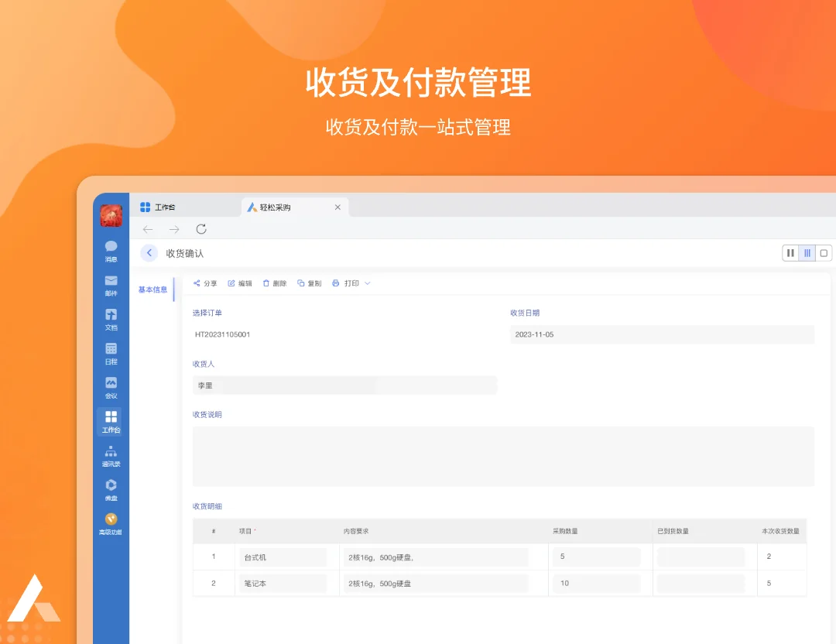
Task: Open 消息 (Messages) in the sidebar
Action: (110, 249)
